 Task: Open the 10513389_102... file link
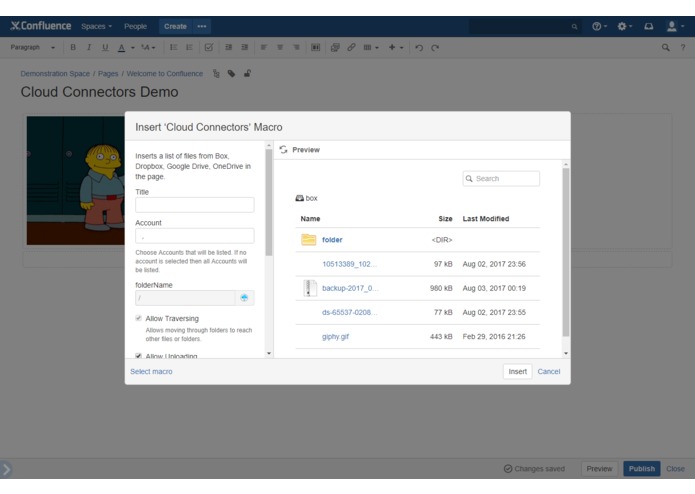click(x=349, y=264)
